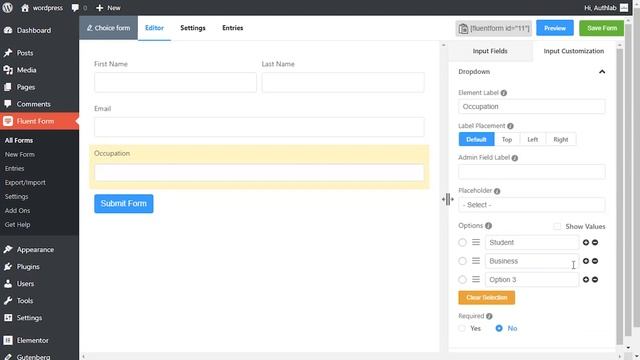
Task: Add option after Student with plus icon
Action: [586, 242]
